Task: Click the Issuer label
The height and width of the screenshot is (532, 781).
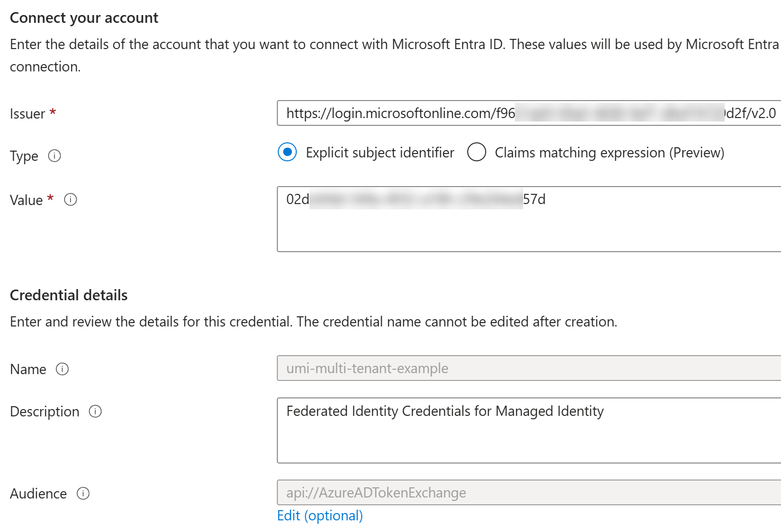Action: pos(27,114)
